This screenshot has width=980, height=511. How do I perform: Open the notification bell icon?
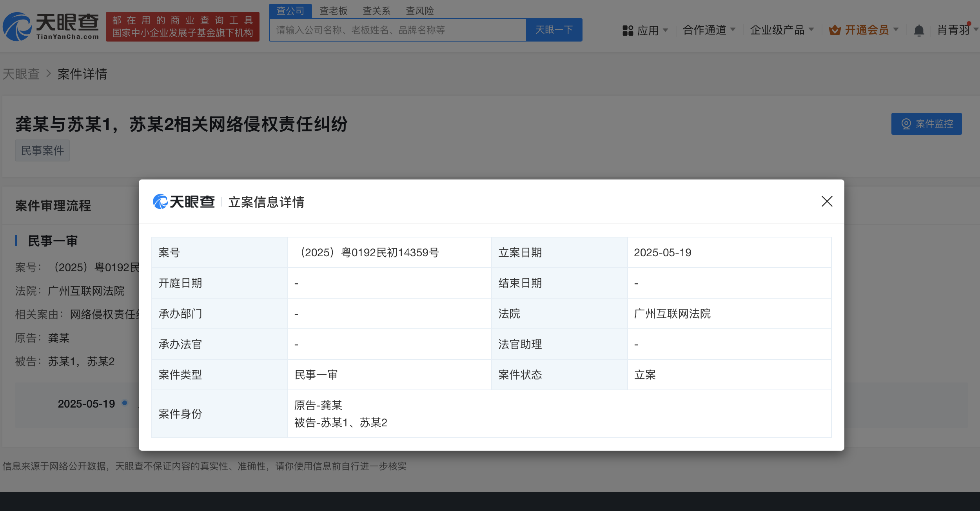[919, 30]
